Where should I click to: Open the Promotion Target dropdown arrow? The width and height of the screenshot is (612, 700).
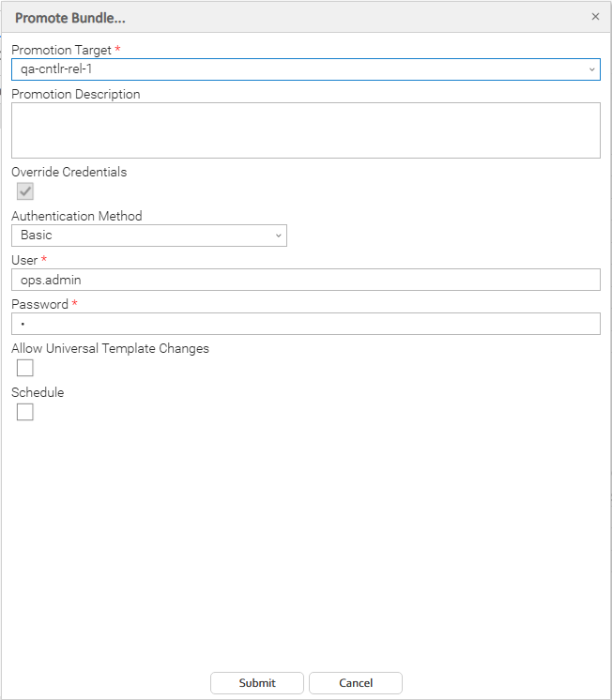[591, 69]
